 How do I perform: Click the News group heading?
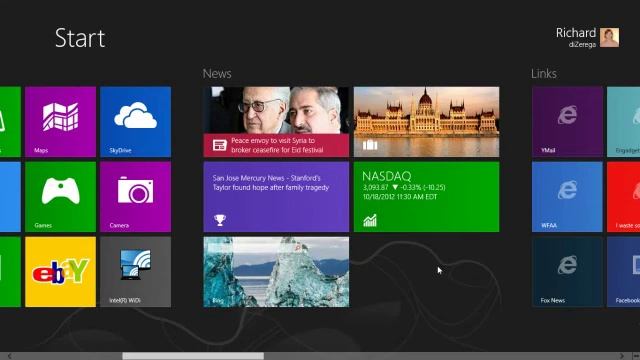217,73
